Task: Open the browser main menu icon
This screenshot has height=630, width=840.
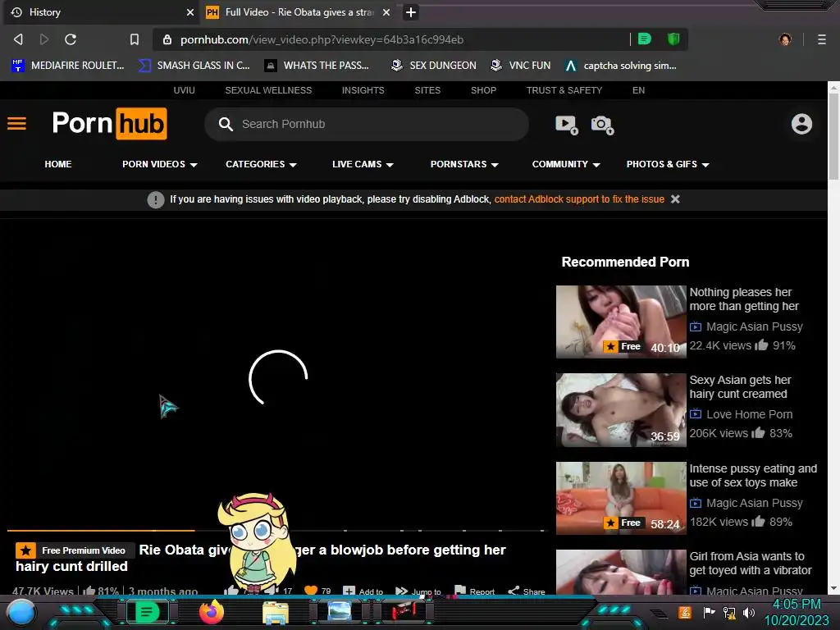Action: 821,39
